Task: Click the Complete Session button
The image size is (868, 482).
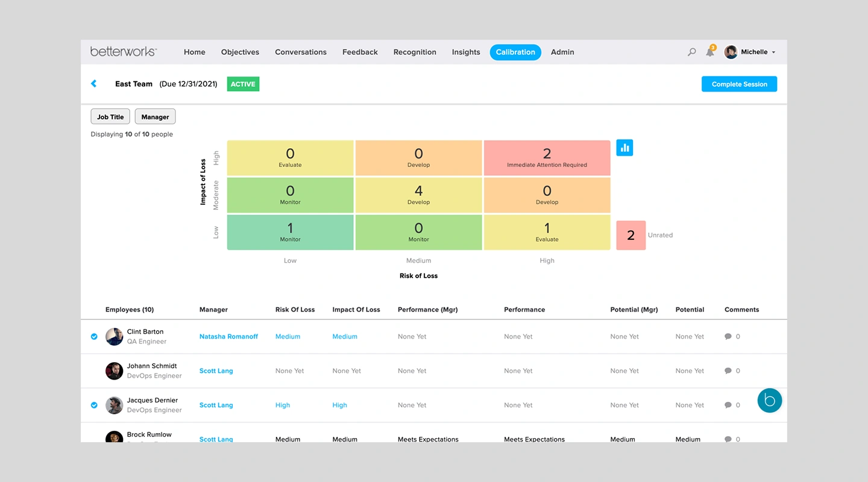Action: pyautogui.click(x=739, y=84)
